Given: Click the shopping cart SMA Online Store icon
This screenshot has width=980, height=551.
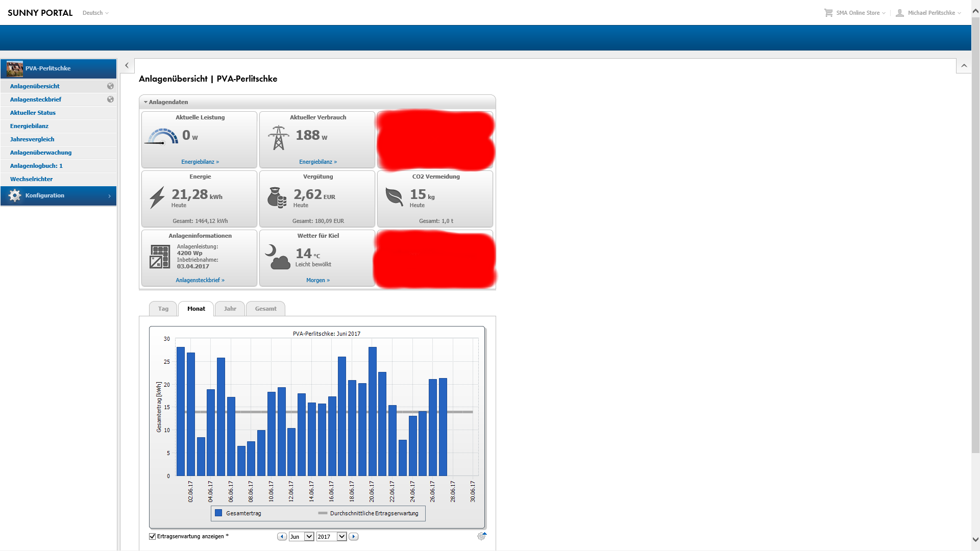Looking at the screenshot, I should 828,13.
